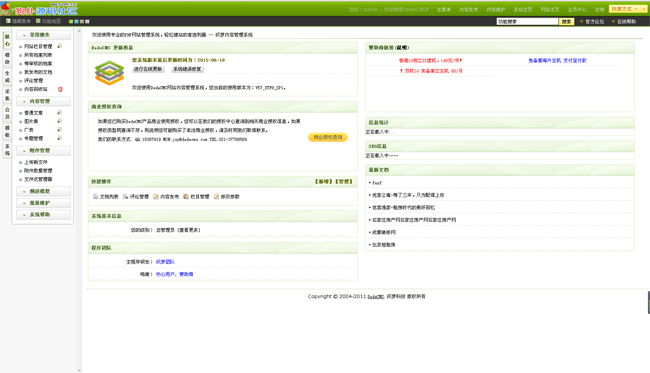Open 会员中心 in the top navigation

(x=577, y=10)
